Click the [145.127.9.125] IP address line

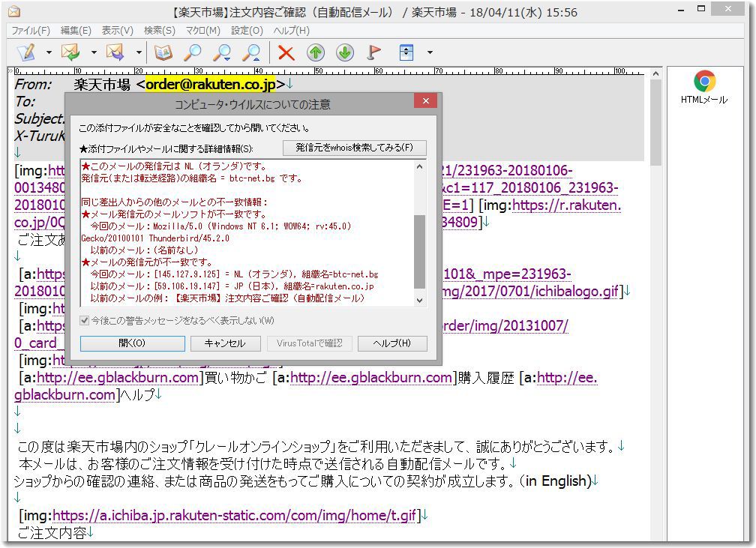click(x=234, y=274)
